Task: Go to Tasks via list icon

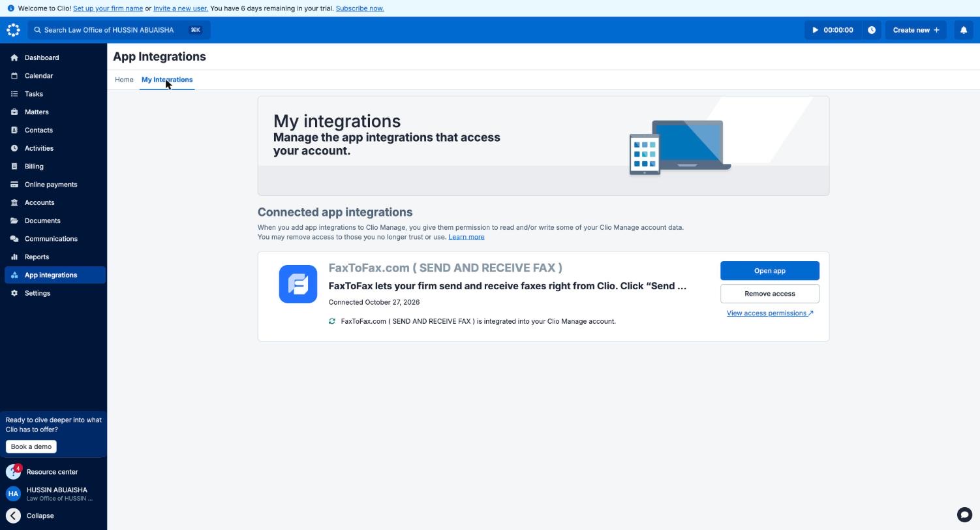Action: 14,94
